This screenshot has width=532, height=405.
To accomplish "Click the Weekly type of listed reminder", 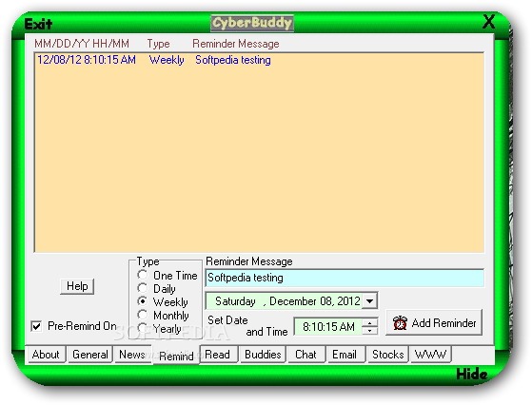I will point(167,60).
